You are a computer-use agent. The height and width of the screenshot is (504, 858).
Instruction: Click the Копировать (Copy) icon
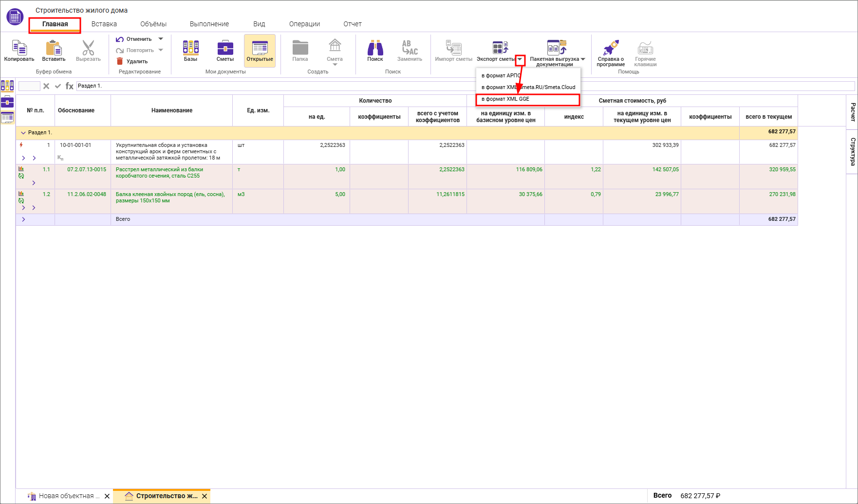click(19, 48)
